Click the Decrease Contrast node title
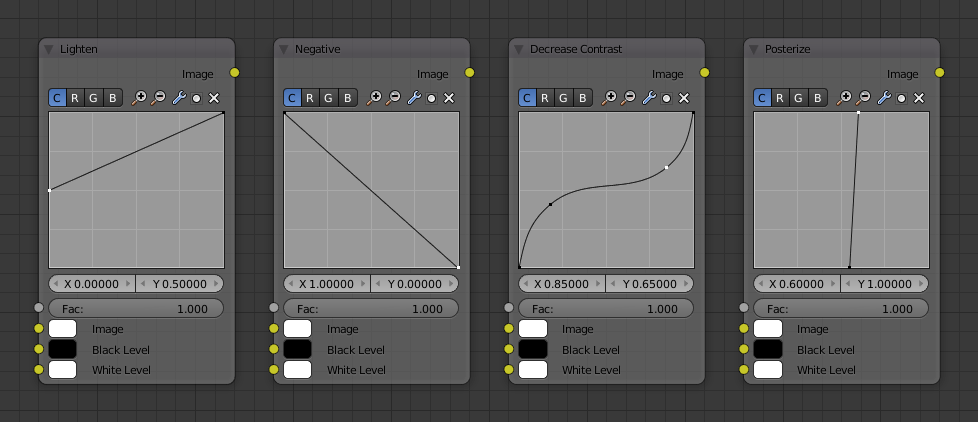The image size is (978, 422). click(576, 49)
